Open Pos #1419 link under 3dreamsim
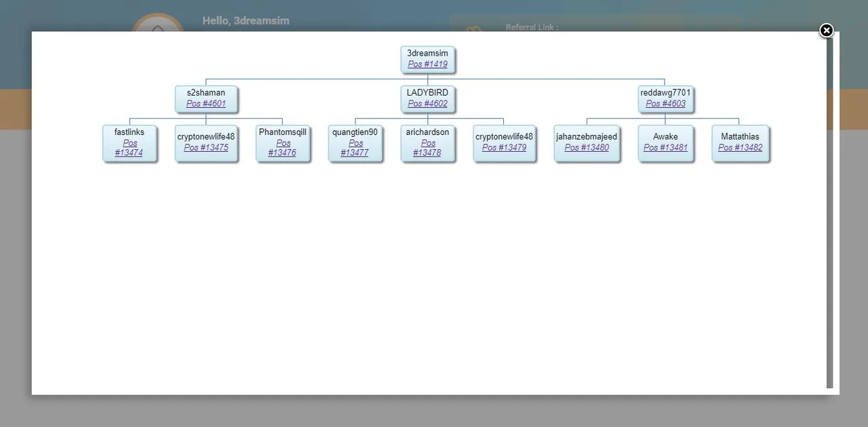The image size is (868, 427). 427,64
